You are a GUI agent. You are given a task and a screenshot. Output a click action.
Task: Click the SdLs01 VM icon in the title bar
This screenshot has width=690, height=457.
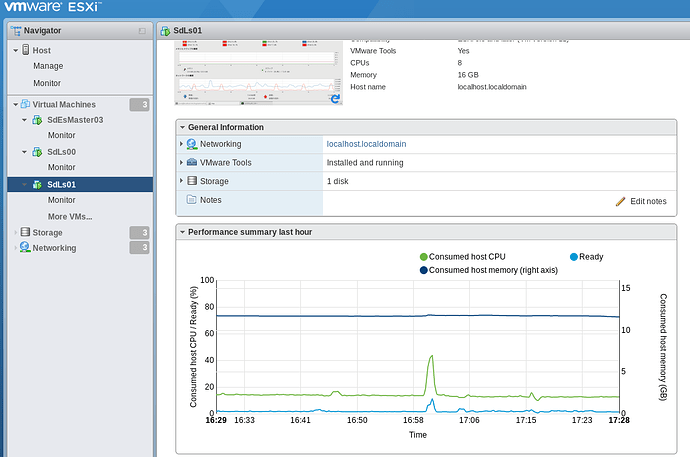click(x=165, y=31)
